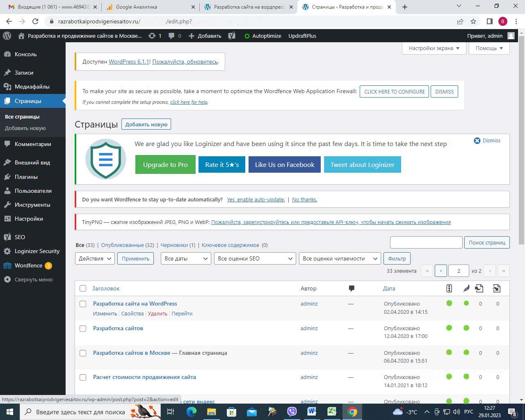This screenshot has width=525, height=420.
Task: Bookmark page with the star icon
Action: pos(473,21)
